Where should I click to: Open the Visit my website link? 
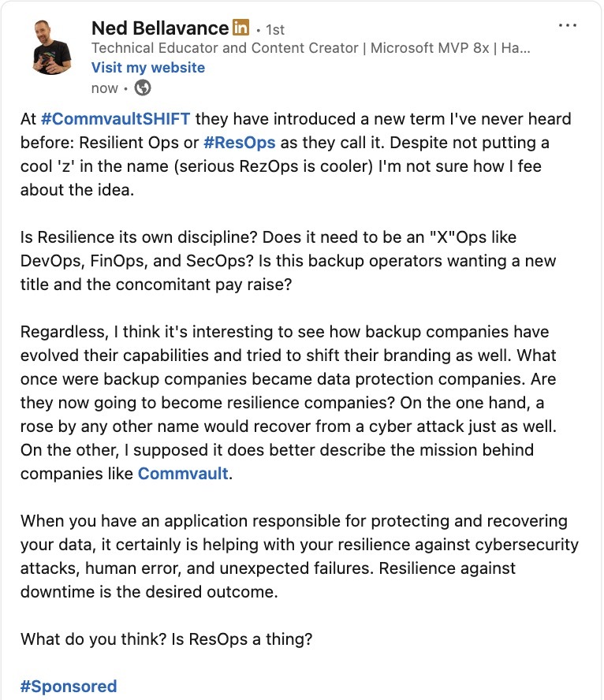[148, 68]
